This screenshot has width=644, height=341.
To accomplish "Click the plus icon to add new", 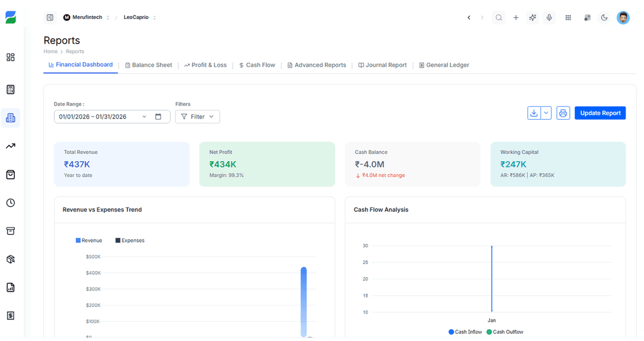I will [x=516, y=18].
